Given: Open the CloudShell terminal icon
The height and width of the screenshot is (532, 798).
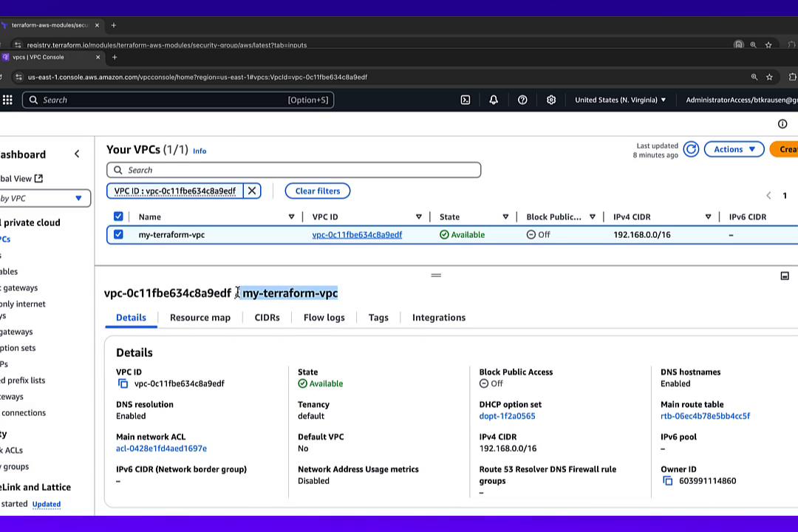Looking at the screenshot, I should [x=465, y=100].
